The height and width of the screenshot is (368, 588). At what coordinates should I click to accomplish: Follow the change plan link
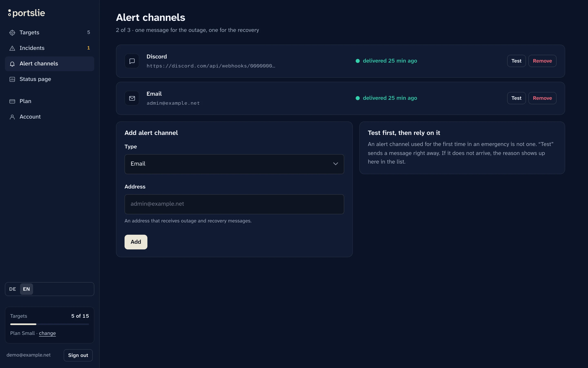pyautogui.click(x=47, y=333)
